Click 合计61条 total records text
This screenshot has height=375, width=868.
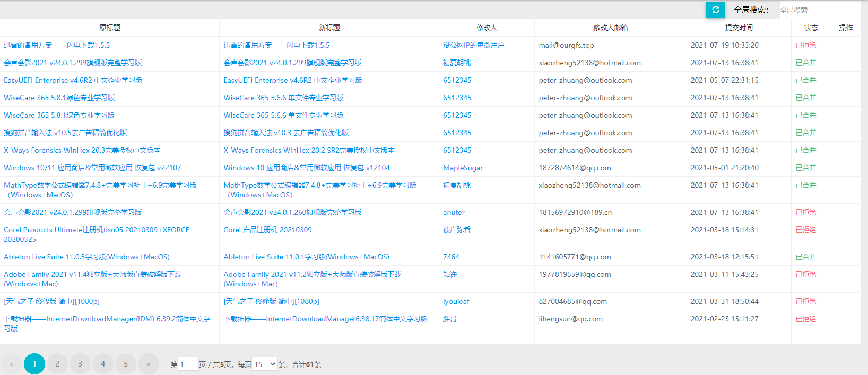(307, 364)
